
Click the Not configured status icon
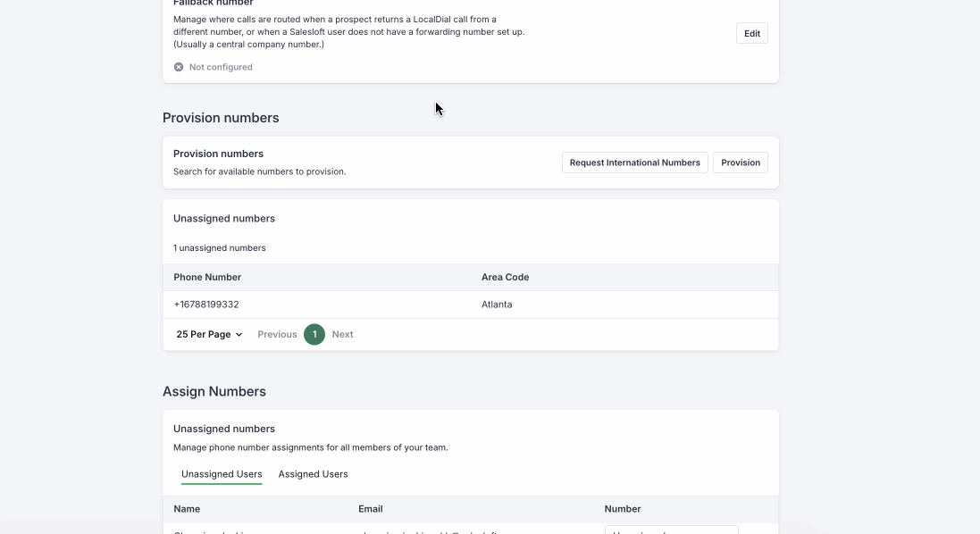[x=179, y=67]
